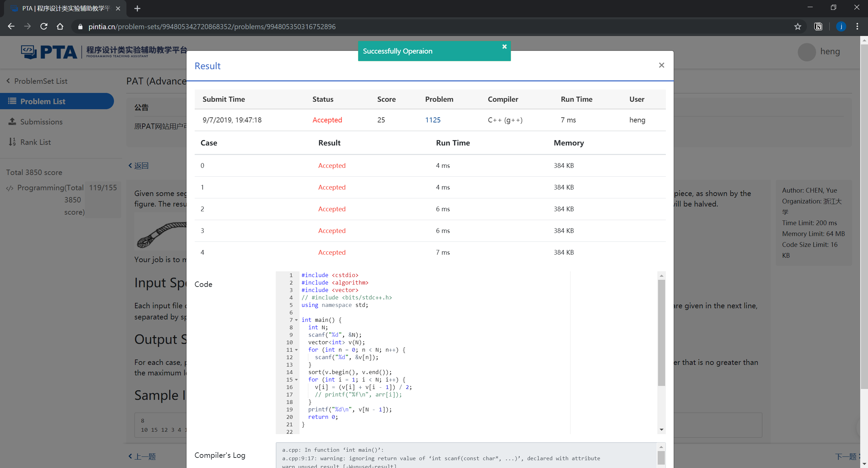Click the Memory column header
Viewport: 868px width, 468px height.
[568, 143]
